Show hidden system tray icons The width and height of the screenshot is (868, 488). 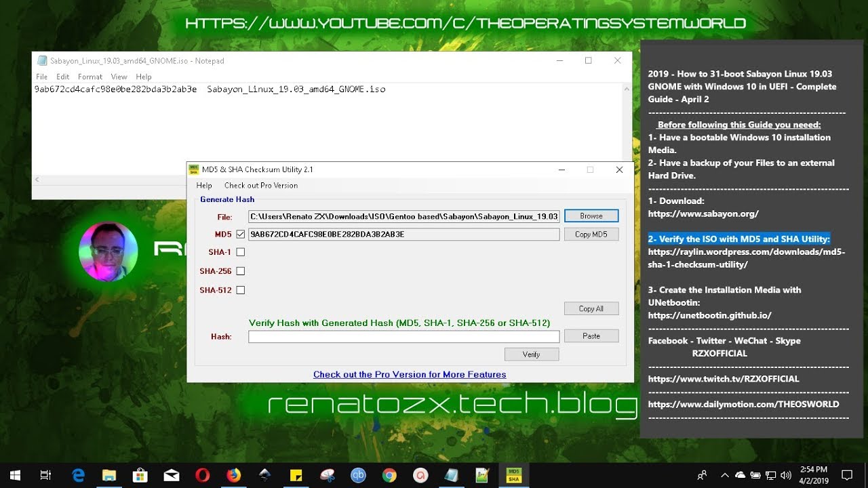(725, 475)
